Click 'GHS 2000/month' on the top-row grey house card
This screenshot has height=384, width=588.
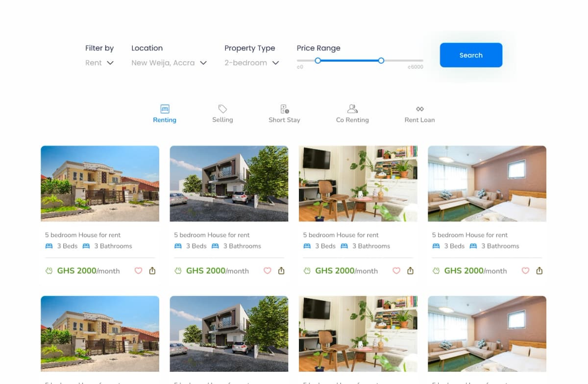click(218, 271)
